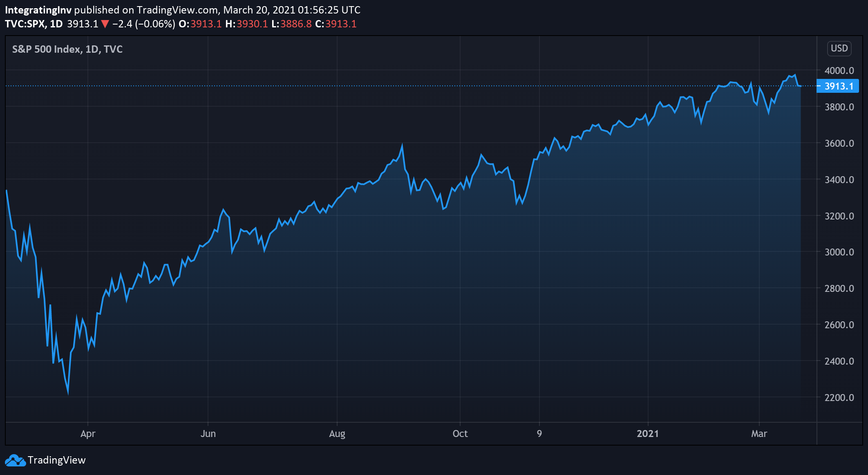Click the Jun marker on time axis
868x475 pixels.
208,434
